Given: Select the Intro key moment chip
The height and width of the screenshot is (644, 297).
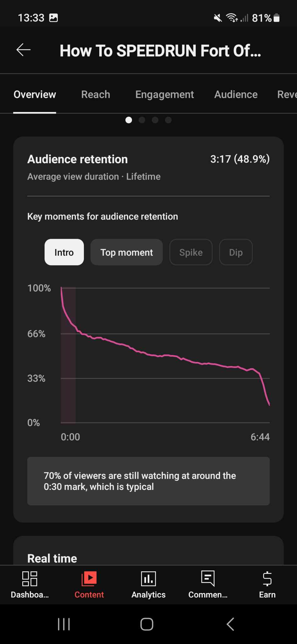Looking at the screenshot, I should click(x=64, y=252).
